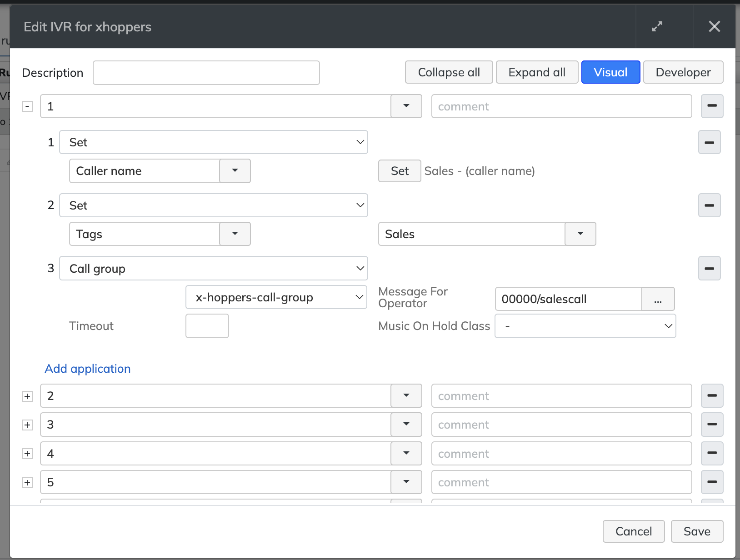Delete the Tags Set application row
This screenshot has width=740, height=560.
coord(709,205)
